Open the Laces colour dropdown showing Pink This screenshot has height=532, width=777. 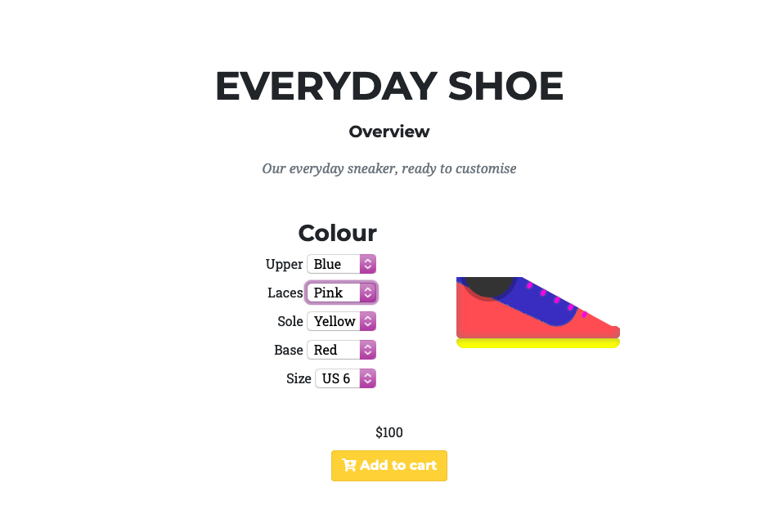(341, 293)
